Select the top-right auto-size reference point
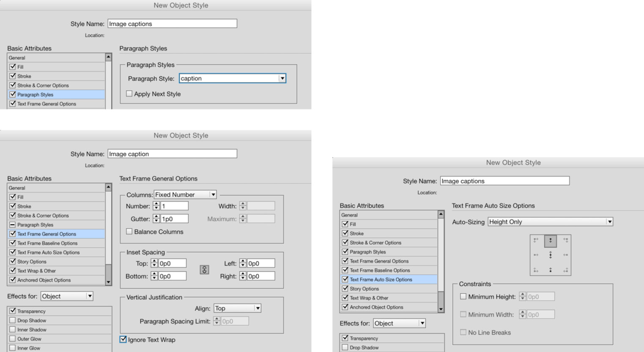This screenshot has width=644, height=352. 565,240
